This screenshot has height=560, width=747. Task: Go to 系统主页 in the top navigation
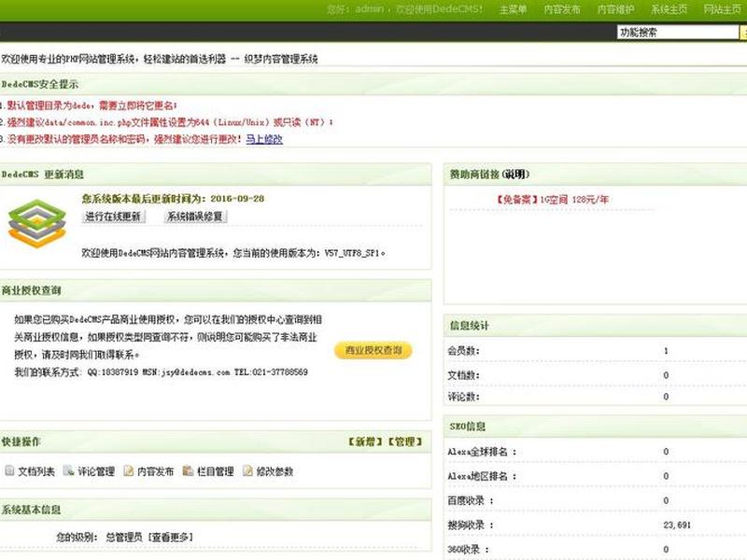pyautogui.click(x=669, y=9)
